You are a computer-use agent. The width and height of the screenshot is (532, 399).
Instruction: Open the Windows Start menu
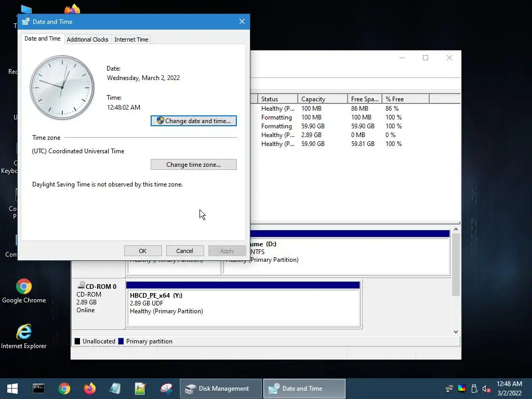click(12, 389)
